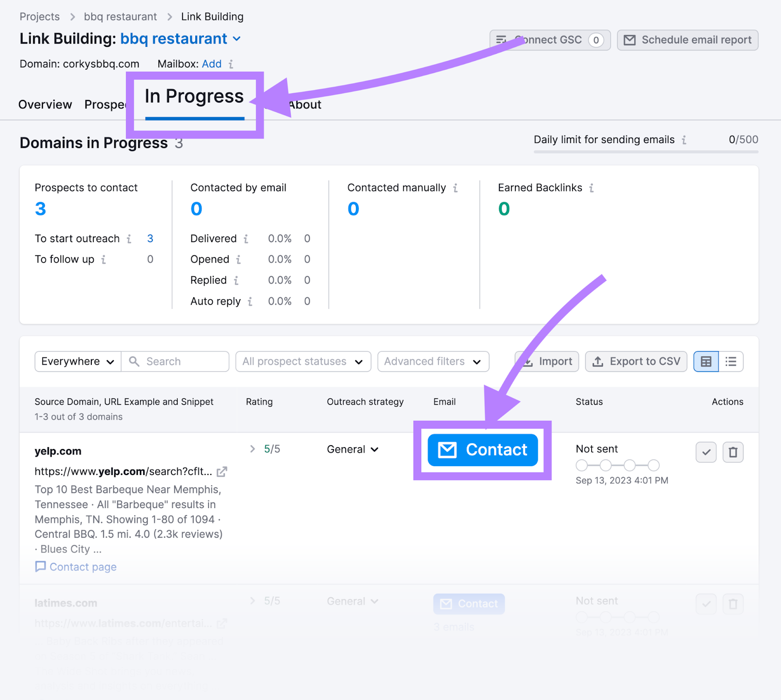Select the In Progress tab

(x=194, y=97)
